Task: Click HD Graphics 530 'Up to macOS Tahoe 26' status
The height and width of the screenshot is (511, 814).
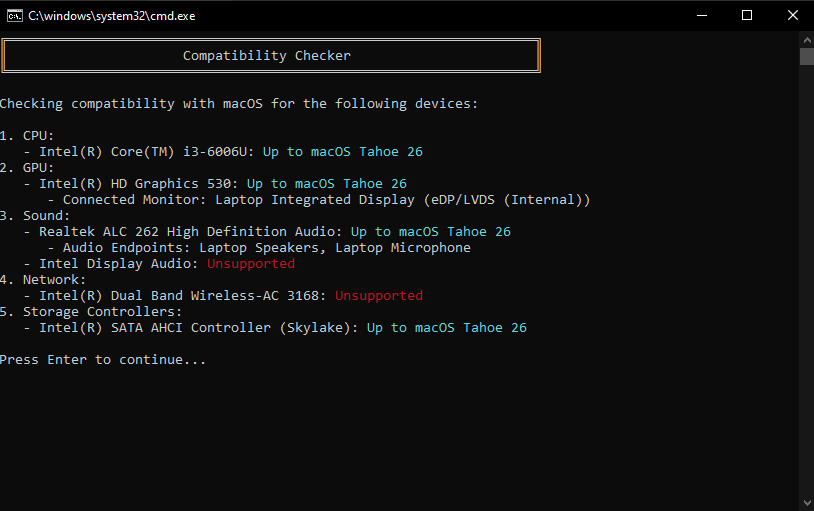Action: [x=327, y=184]
